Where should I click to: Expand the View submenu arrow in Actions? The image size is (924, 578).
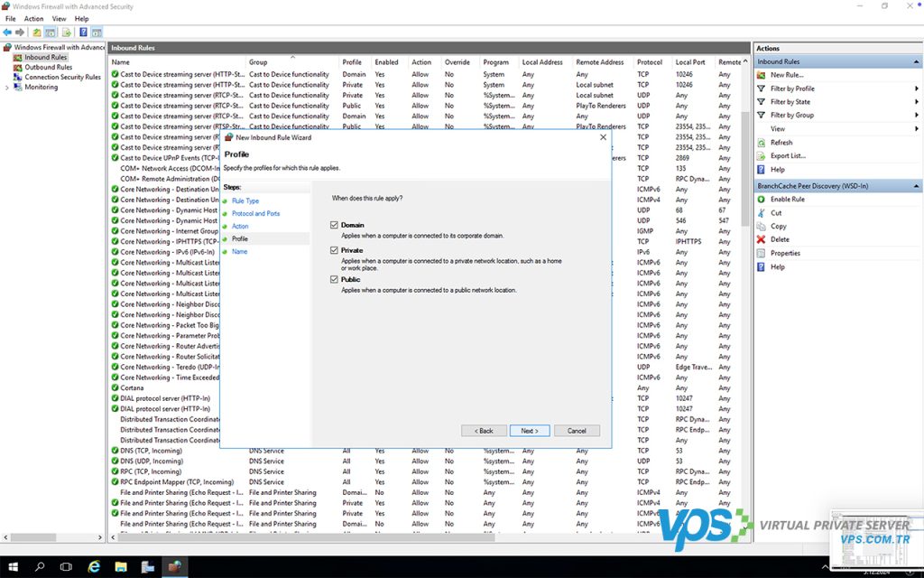coord(917,128)
